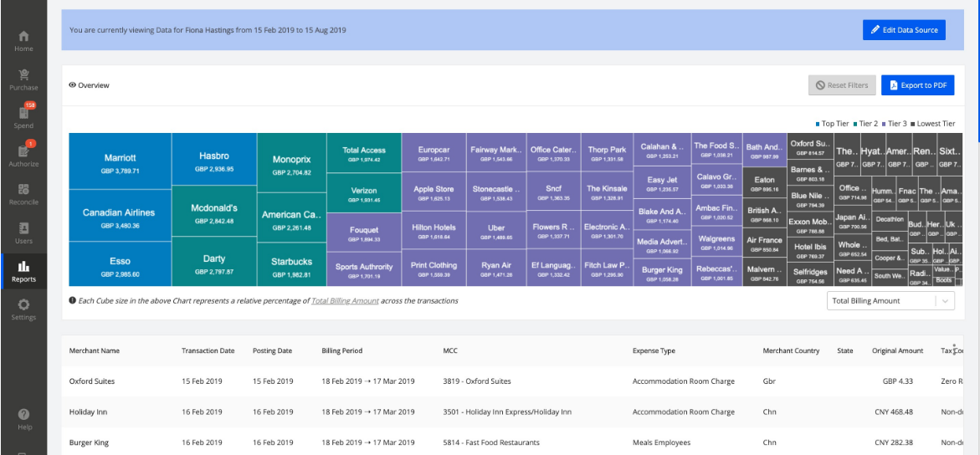Select the Uber treemap tile
980x455 pixels.
[x=496, y=230]
